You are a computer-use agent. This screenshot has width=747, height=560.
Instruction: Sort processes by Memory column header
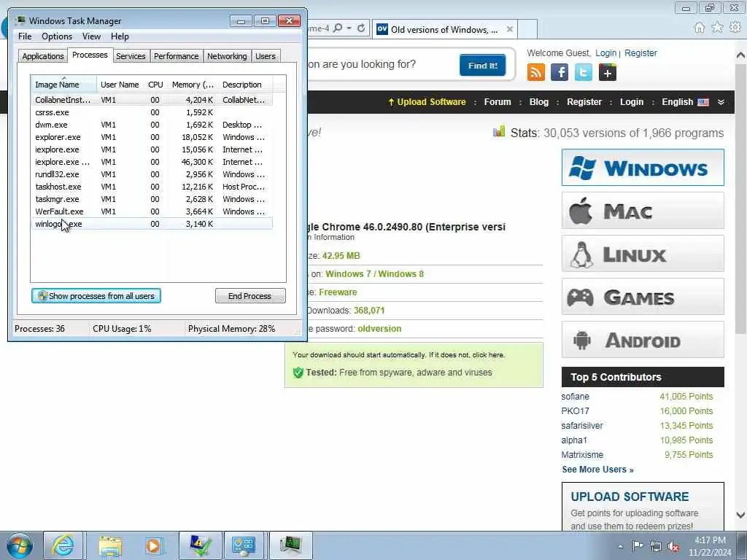(193, 85)
